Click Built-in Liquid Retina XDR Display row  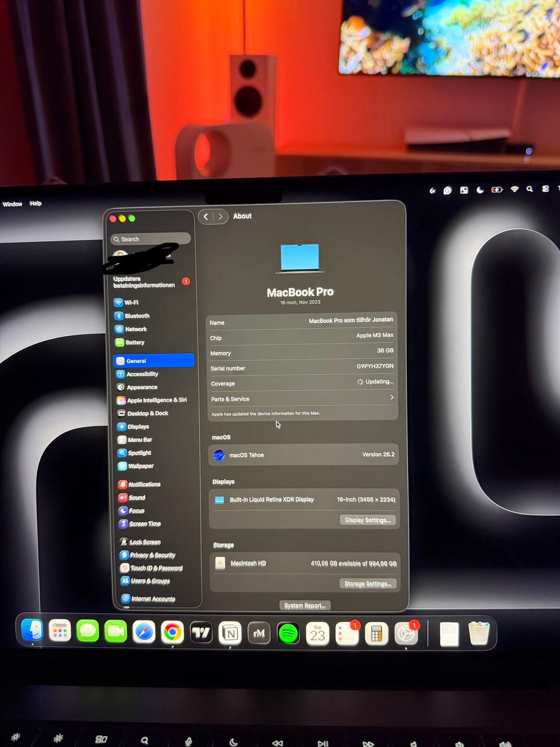coord(304,500)
